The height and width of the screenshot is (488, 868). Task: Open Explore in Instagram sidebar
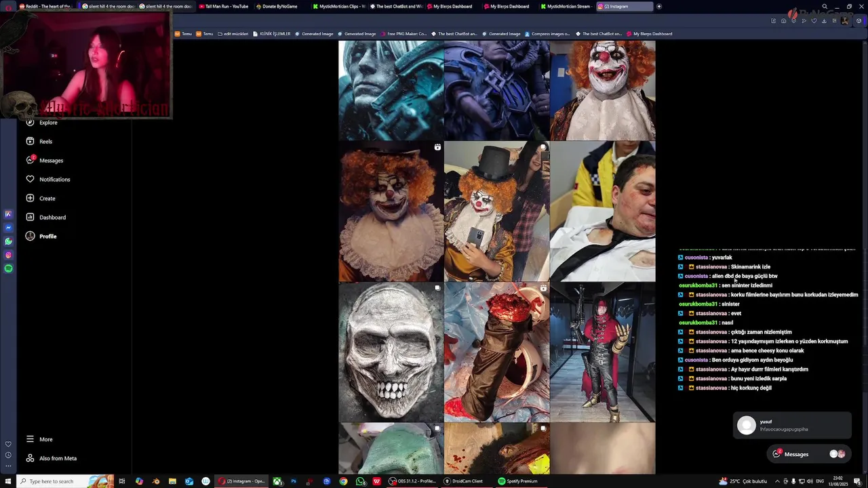[x=41, y=123]
